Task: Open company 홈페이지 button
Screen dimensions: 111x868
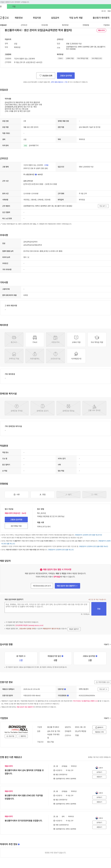Action: [99, 728]
